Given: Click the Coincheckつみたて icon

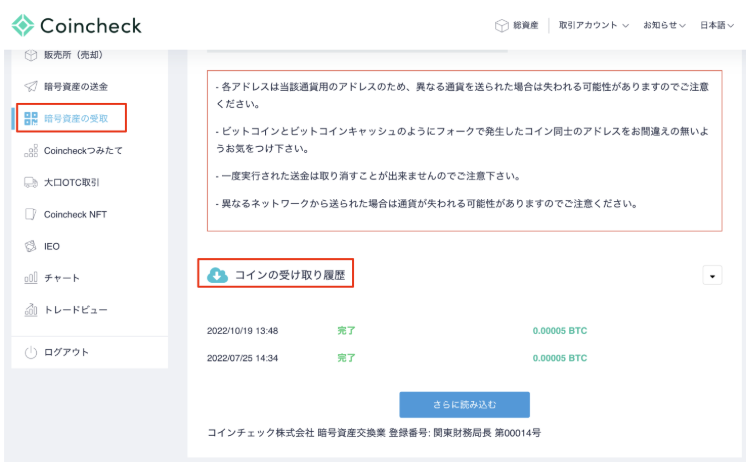Looking at the screenshot, I should click(30, 151).
